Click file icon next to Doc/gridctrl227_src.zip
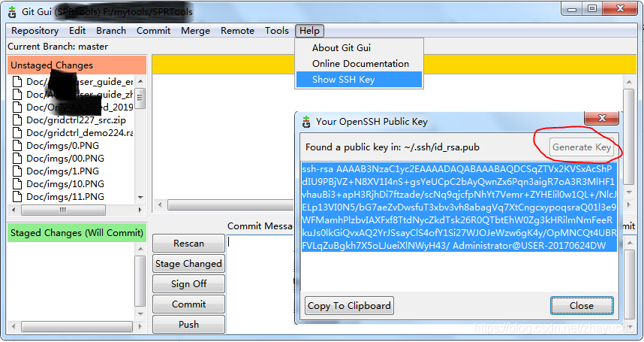The width and height of the screenshot is (644, 342). coord(17,120)
